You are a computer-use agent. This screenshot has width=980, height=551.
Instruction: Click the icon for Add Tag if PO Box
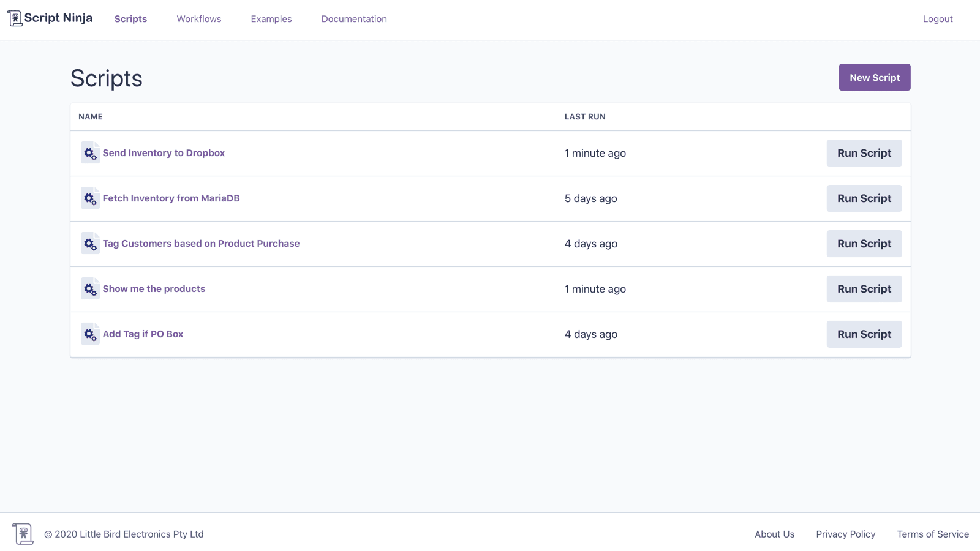tap(90, 334)
